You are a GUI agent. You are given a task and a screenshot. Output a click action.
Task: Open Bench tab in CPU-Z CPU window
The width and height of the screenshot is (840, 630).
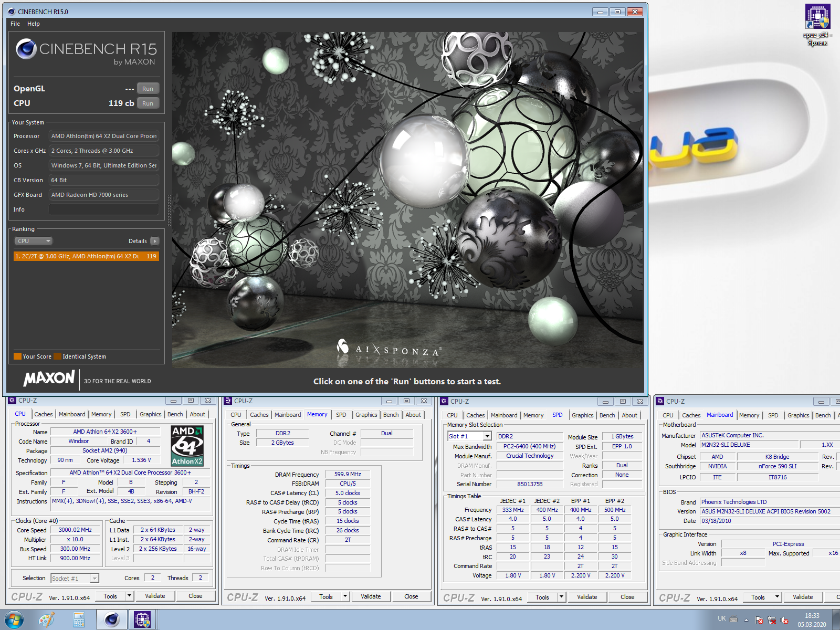point(175,414)
